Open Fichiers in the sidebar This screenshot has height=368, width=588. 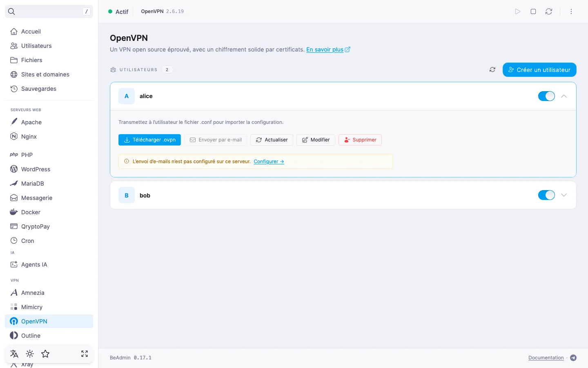[49, 60]
